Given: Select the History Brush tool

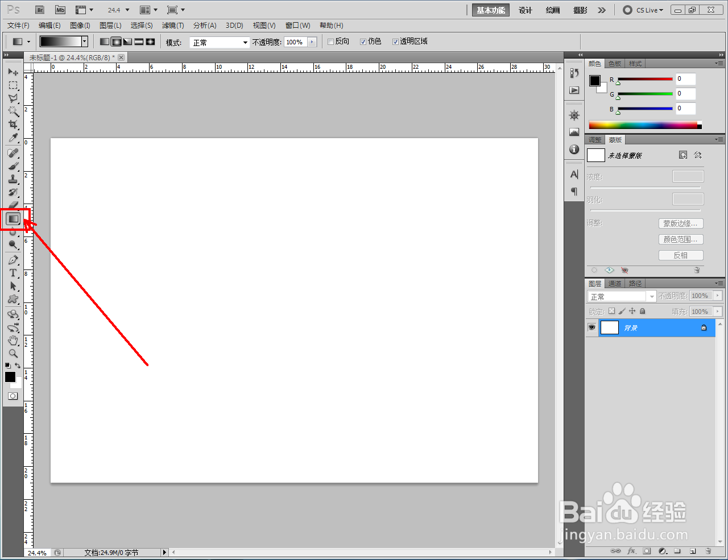Looking at the screenshot, I should 13,192.
